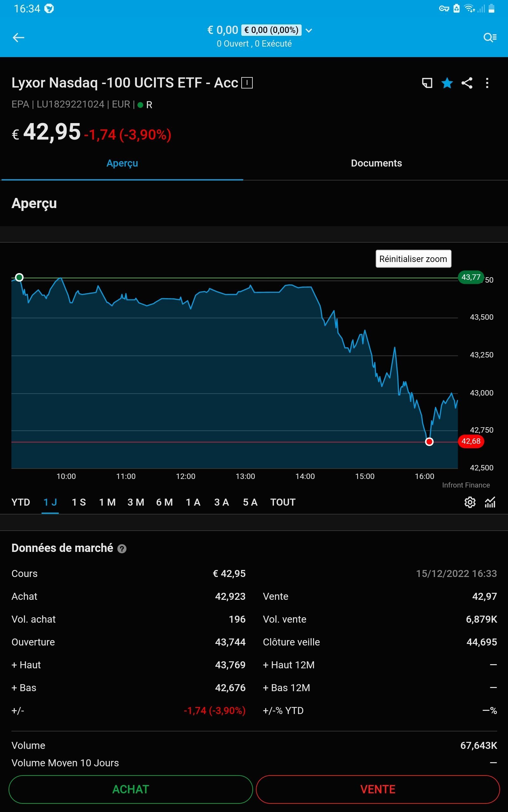Select the 3 A chart range
Image resolution: width=508 pixels, height=812 pixels.
222,502
